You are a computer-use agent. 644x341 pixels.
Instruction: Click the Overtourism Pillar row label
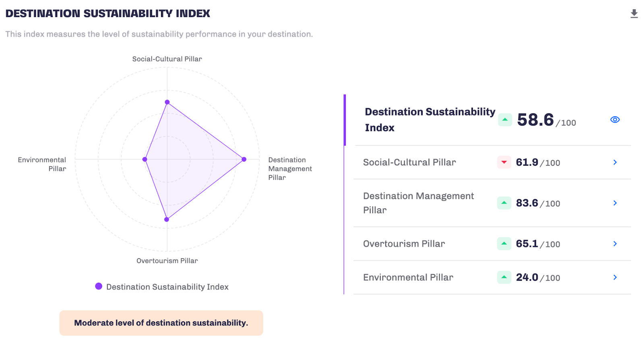[404, 243]
